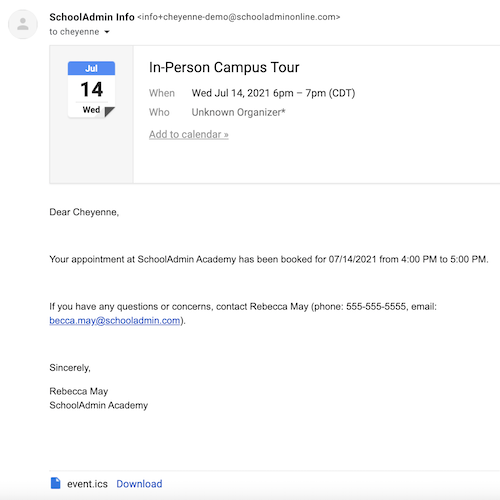Click the folded page corner on calendar icon
500x500 pixels.
point(109,112)
